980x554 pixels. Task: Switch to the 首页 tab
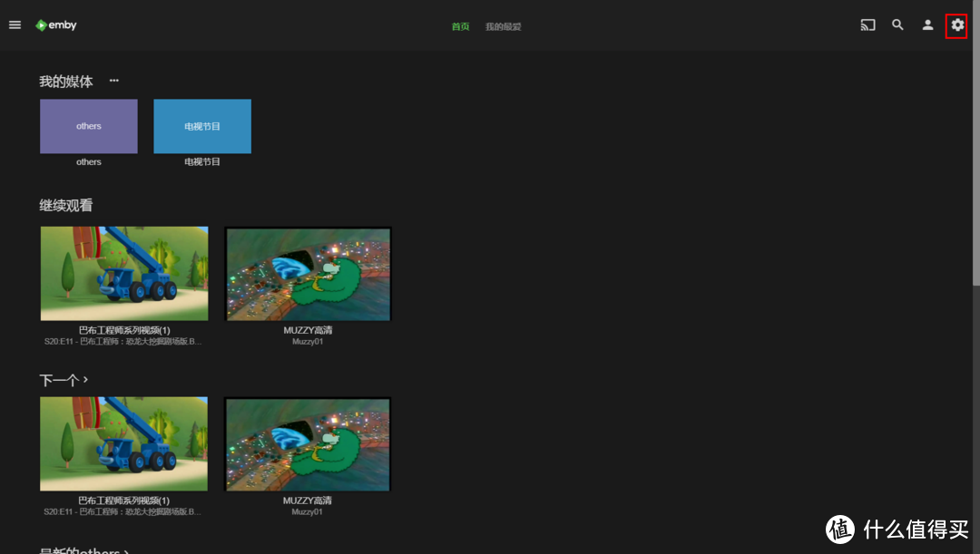point(460,26)
